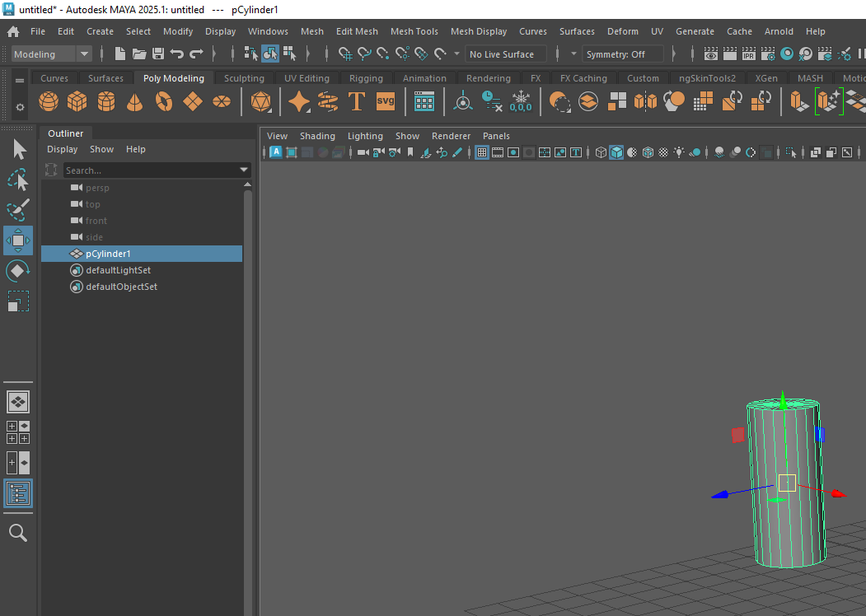Open the Outliner Display menu
Image resolution: width=866 pixels, height=616 pixels.
pyautogui.click(x=62, y=149)
